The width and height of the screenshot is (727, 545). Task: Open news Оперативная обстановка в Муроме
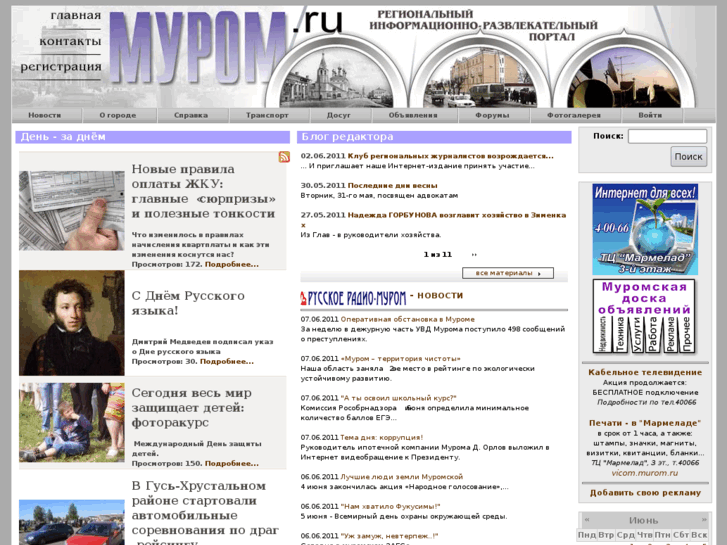pos(408,320)
